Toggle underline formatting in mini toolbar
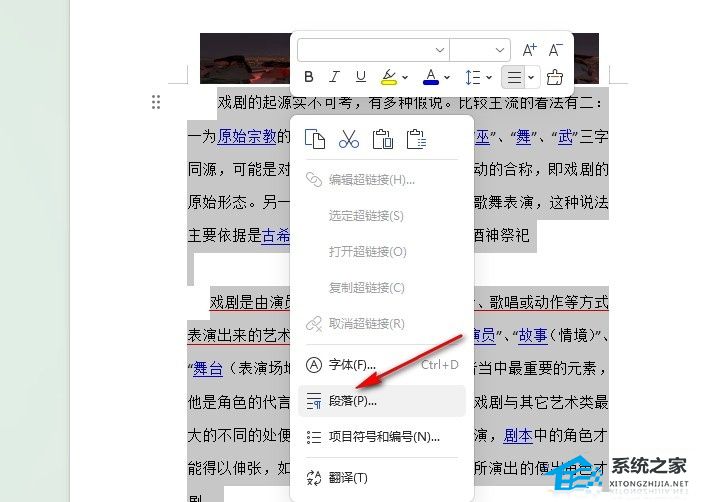Screen dimensions: 704x502 pyautogui.click(x=361, y=77)
